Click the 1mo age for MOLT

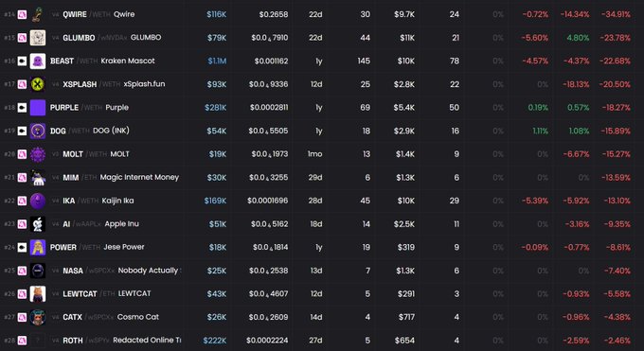[315, 154]
